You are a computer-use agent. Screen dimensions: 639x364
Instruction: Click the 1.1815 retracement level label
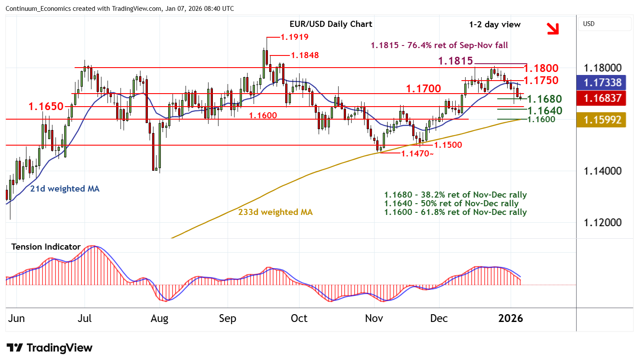coord(455,61)
